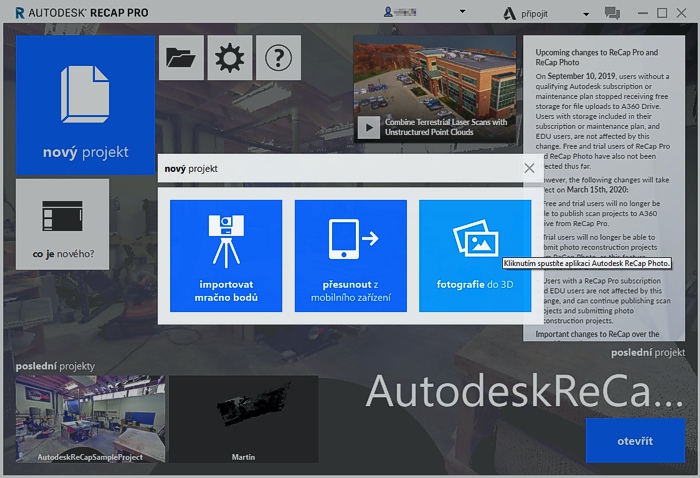Open the Martin project thumbnail
This screenshot has height=478, width=700.
(x=244, y=419)
